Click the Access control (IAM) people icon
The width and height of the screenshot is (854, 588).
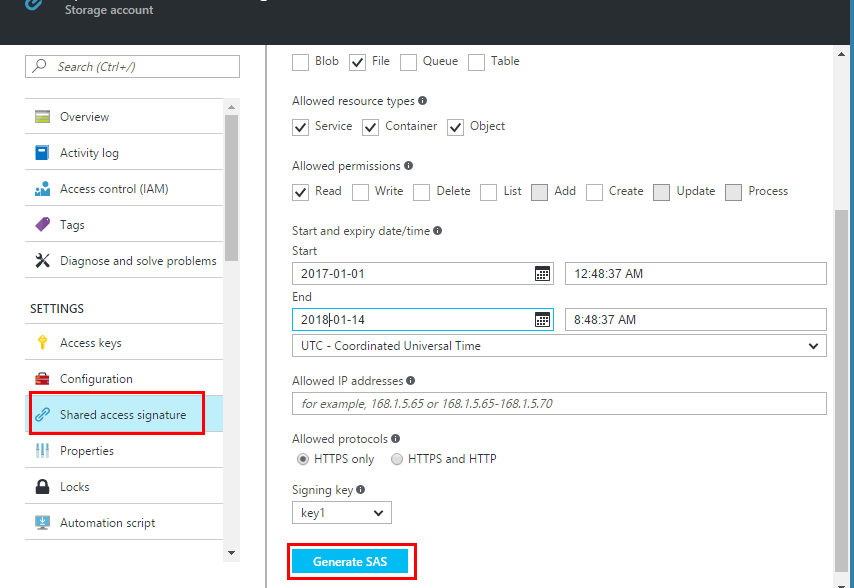[42, 189]
